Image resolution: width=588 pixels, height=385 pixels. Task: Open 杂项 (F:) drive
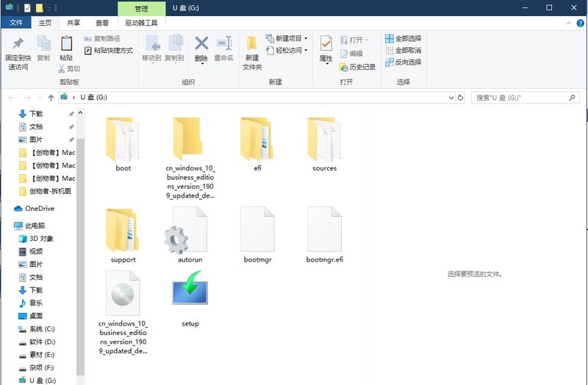point(36,367)
